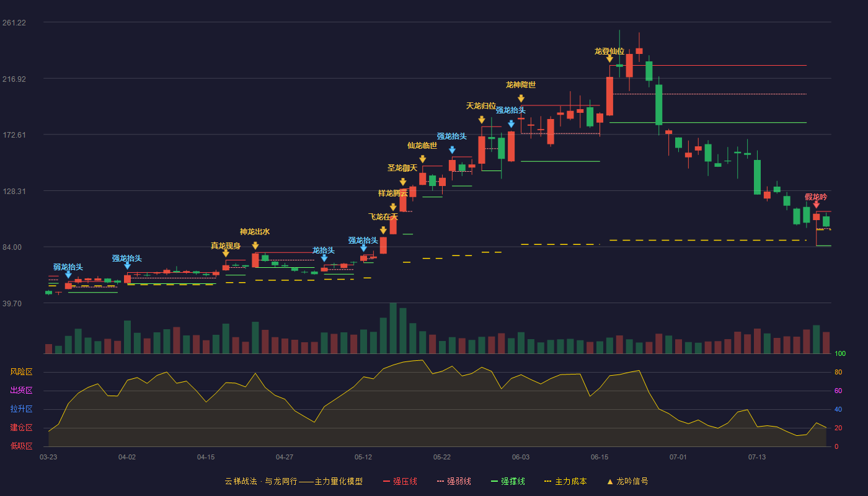Select the 飞龙在天 signal arrow
Image resolution: width=868 pixels, height=496 pixels.
coord(383,231)
